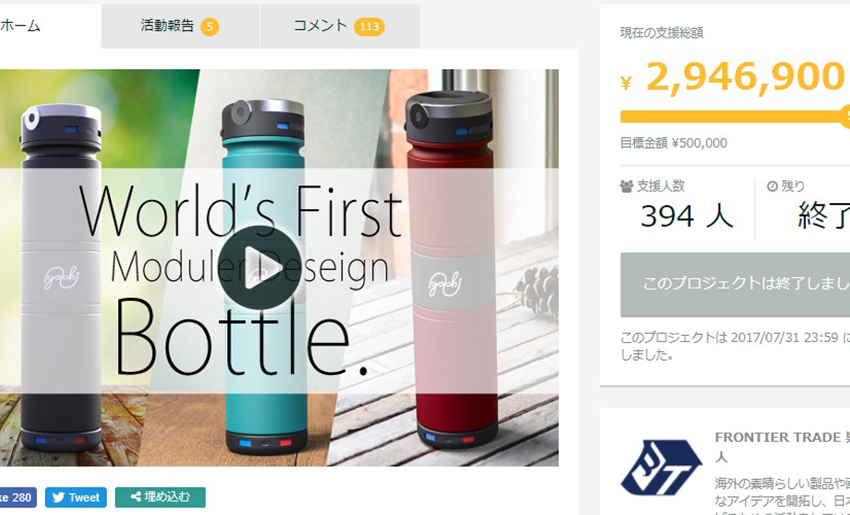This screenshot has height=515, width=850.
Task: Share via the Tweet button
Action: tap(76, 497)
